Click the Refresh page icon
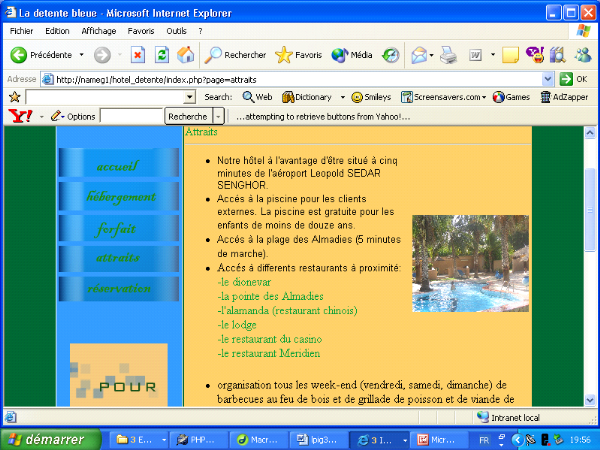Viewport: 600px width, 450px height. [161, 55]
